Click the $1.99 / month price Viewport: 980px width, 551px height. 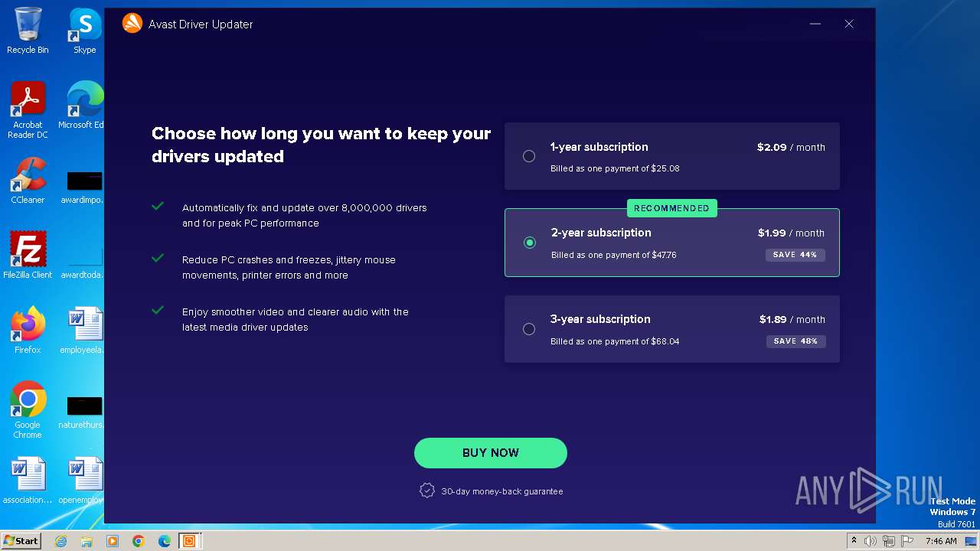tap(791, 233)
